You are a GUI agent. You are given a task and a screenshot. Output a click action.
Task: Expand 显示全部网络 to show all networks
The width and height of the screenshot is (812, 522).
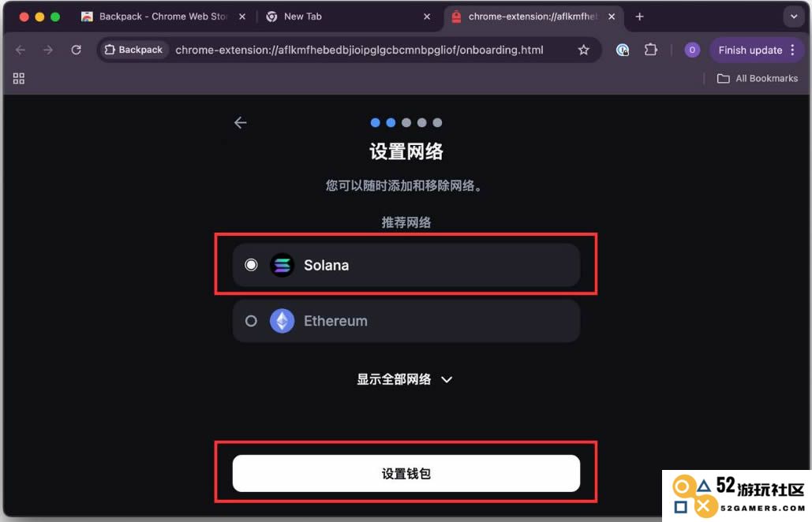(405, 379)
